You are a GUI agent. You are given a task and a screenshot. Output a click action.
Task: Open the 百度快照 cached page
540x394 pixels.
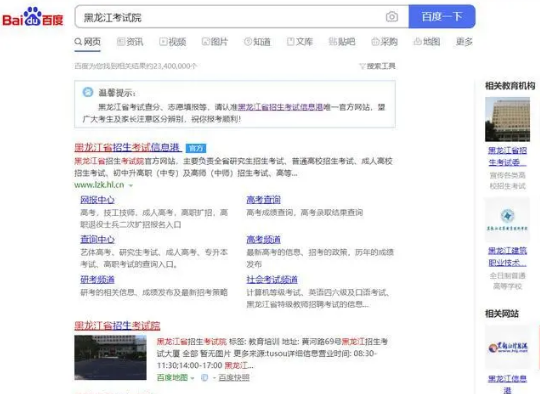tap(234, 378)
